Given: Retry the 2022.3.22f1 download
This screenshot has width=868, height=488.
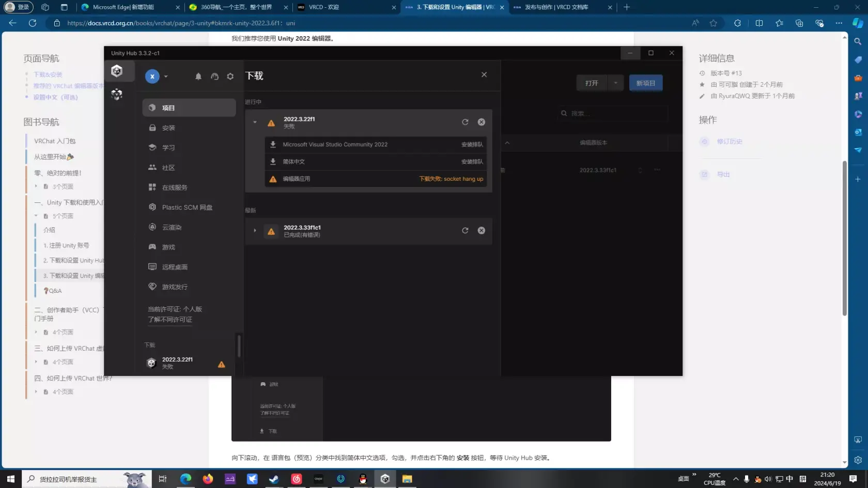Looking at the screenshot, I should tap(465, 122).
